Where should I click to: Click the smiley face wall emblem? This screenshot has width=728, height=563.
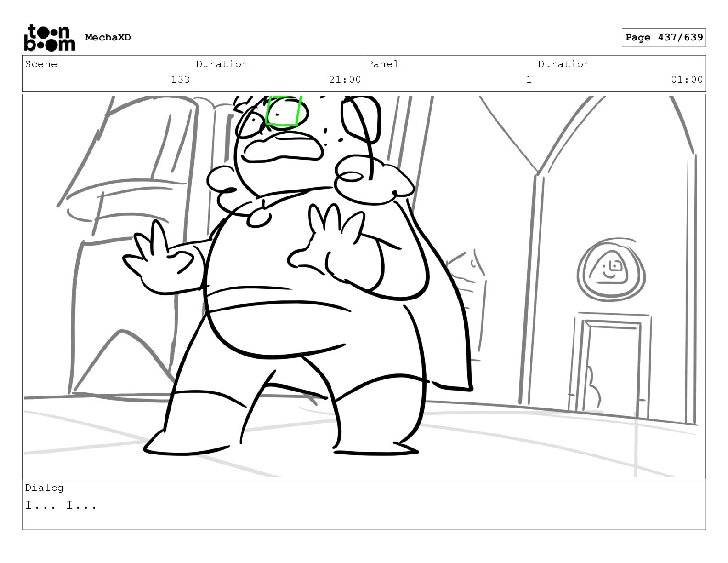(x=611, y=270)
